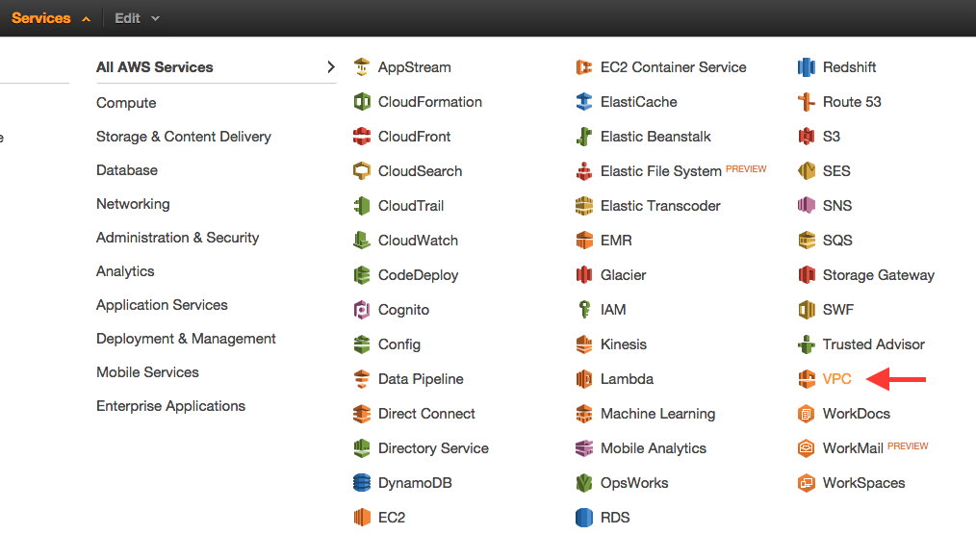The image size is (976, 560).
Task: Click the CloudWatch icon
Action: (x=362, y=241)
